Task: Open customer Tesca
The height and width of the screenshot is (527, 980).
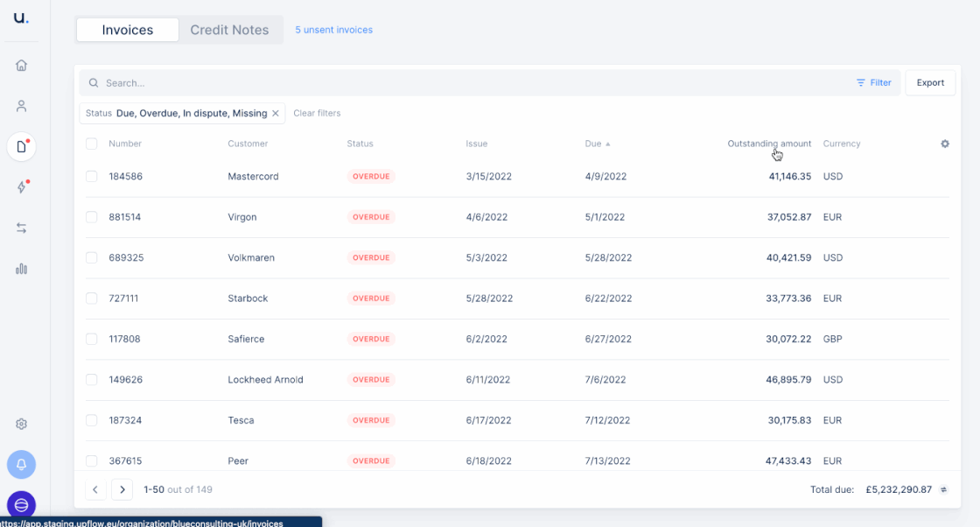Action: tap(241, 420)
